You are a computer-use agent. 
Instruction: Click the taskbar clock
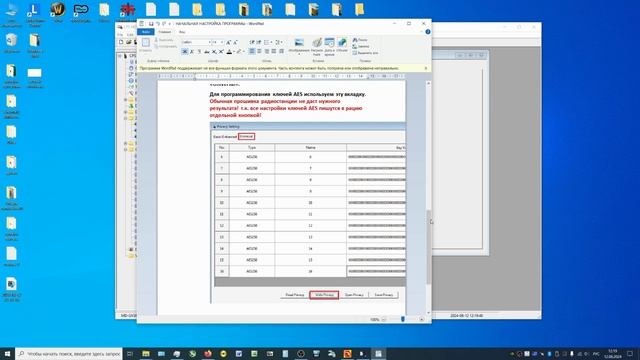pos(613,353)
